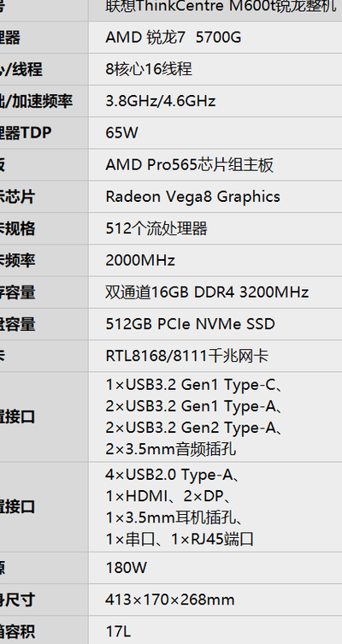Click the RTL8168/8111千兆网卡 cell
Image resolution: width=342 pixels, height=644 pixels.
coord(215,356)
